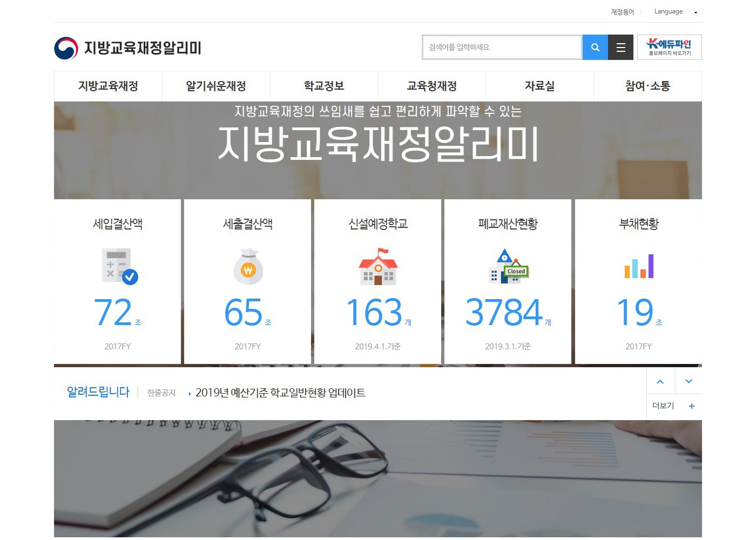Click the Closed school icon under 폐교재산현황
This screenshot has width=756, height=540.
tap(508, 267)
